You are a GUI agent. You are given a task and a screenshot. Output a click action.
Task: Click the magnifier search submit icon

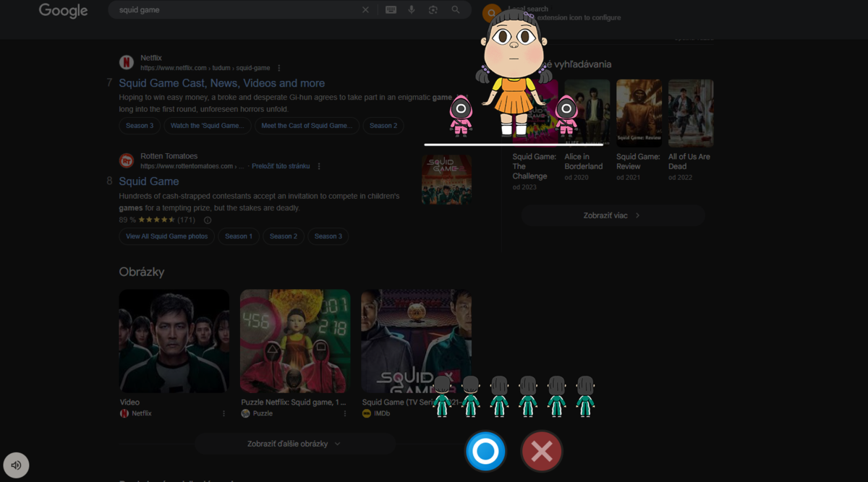pyautogui.click(x=456, y=10)
